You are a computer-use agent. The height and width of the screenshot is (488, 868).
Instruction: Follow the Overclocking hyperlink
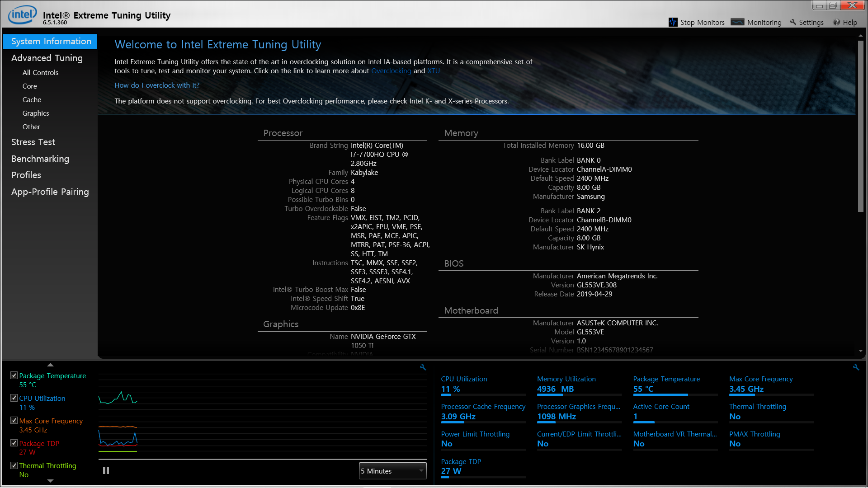coord(391,71)
